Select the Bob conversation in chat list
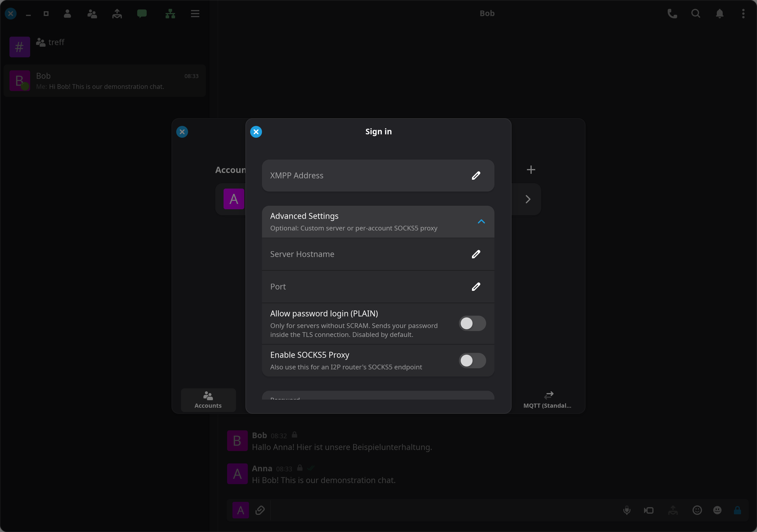Image resolution: width=757 pixels, height=532 pixels. (x=104, y=81)
